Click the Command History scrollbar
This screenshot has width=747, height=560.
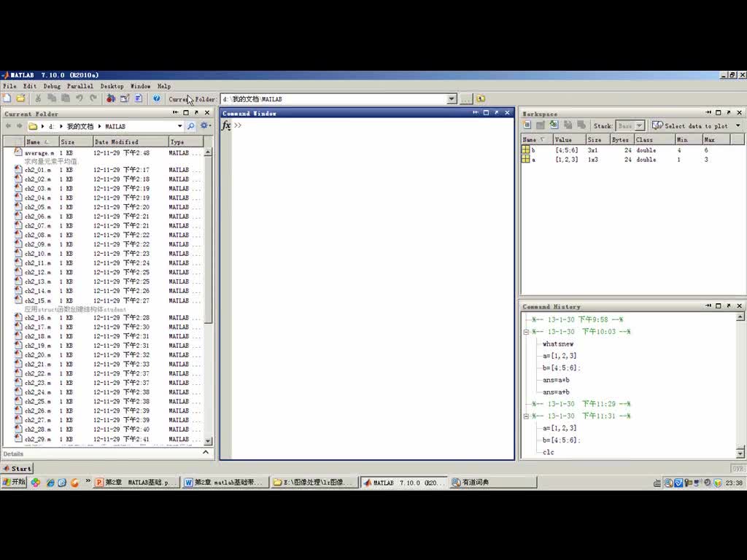[x=740, y=385]
